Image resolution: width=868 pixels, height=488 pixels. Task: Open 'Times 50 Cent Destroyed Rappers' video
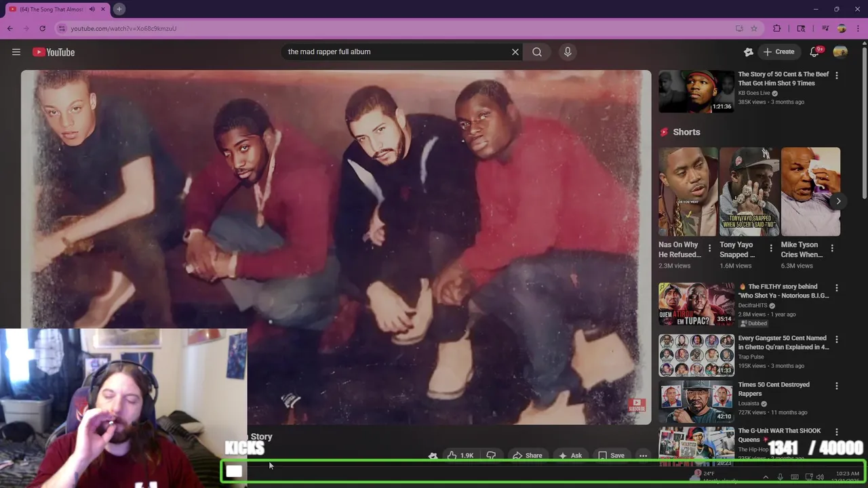774,389
